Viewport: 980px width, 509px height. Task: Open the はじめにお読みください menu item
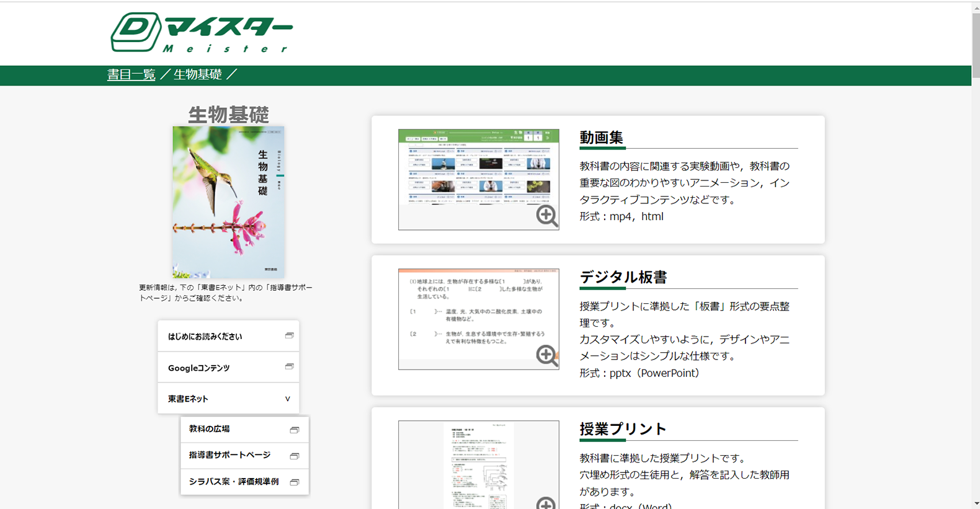coord(205,337)
